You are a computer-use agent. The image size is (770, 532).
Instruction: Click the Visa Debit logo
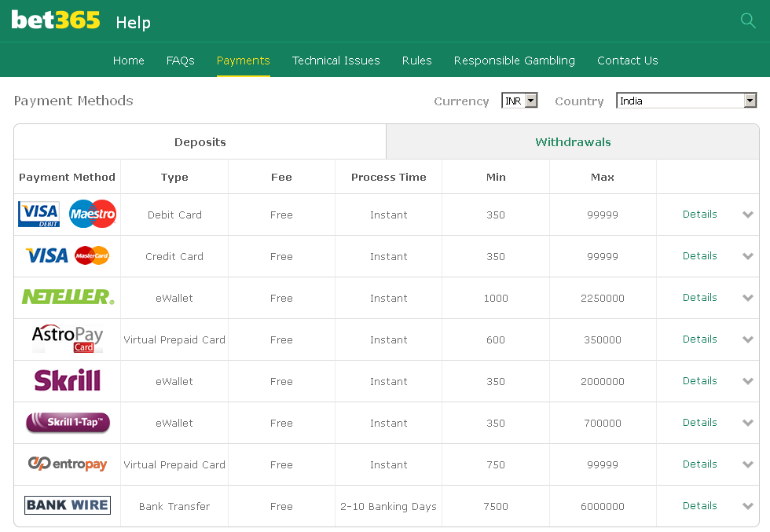(x=38, y=215)
